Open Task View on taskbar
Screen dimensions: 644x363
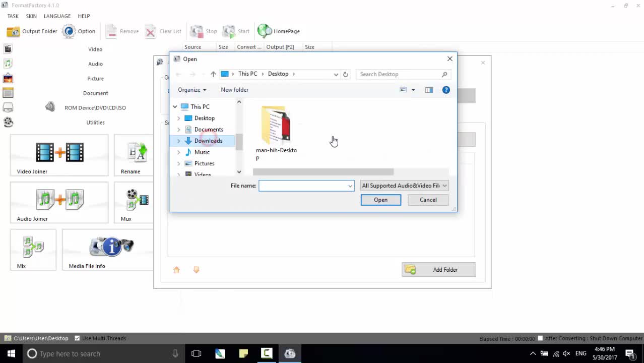point(196,353)
